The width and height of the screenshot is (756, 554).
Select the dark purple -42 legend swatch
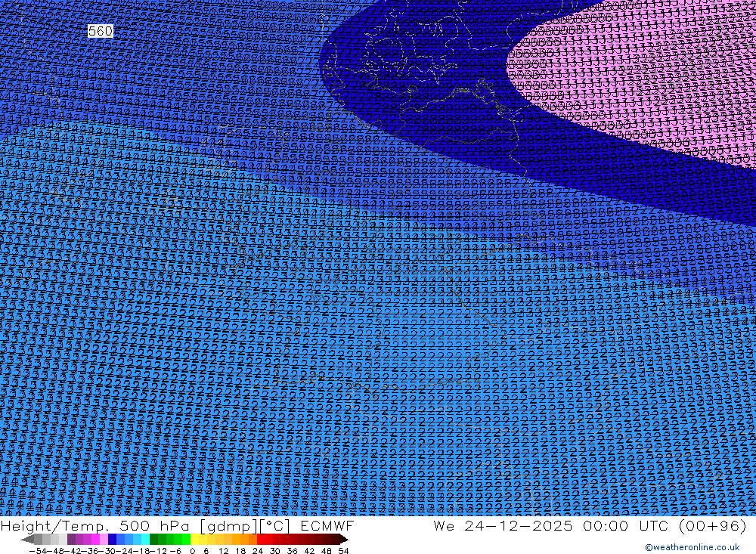pyautogui.click(x=71, y=539)
